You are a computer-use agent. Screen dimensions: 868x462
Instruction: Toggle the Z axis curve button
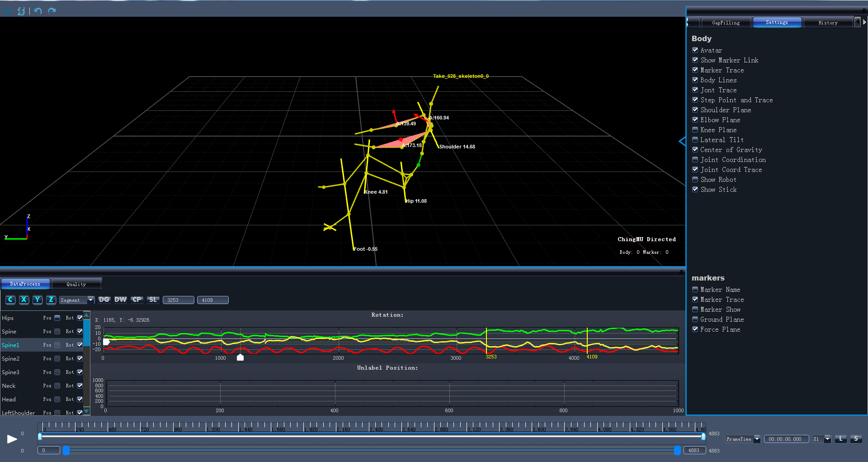click(x=52, y=300)
